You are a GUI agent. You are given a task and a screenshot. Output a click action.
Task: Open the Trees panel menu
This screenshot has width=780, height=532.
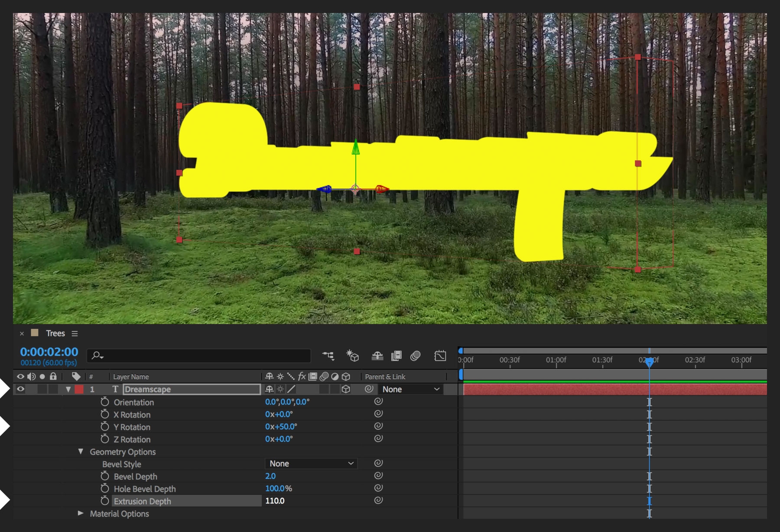(x=75, y=333)
